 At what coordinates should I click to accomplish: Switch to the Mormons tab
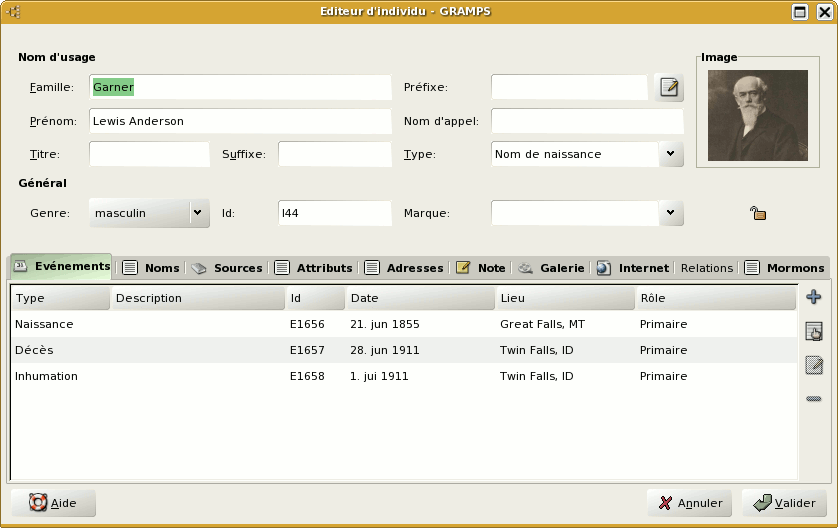(x=785, y=268)
